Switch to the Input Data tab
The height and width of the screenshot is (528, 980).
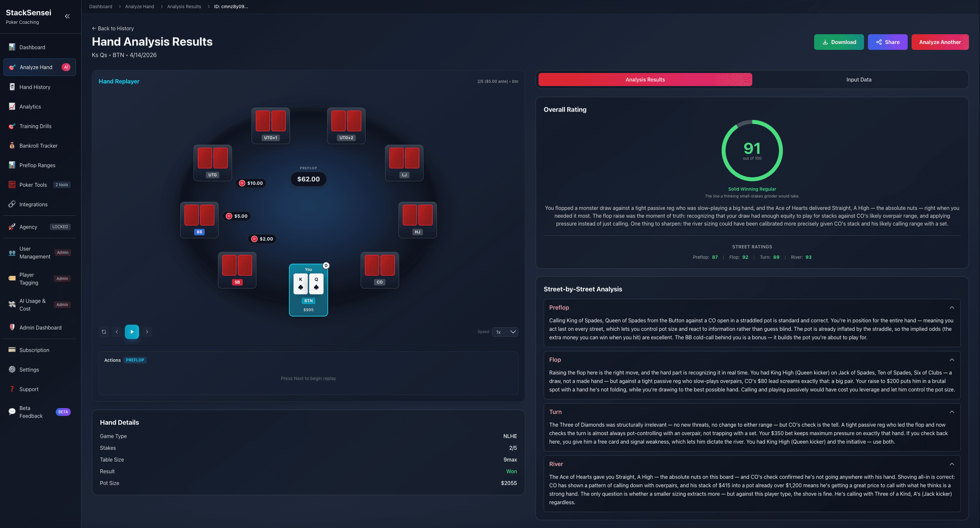coord(859,80)
